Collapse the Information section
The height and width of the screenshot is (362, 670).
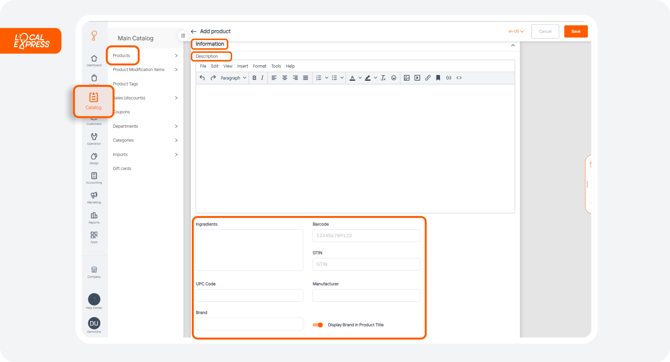(513, 45)
